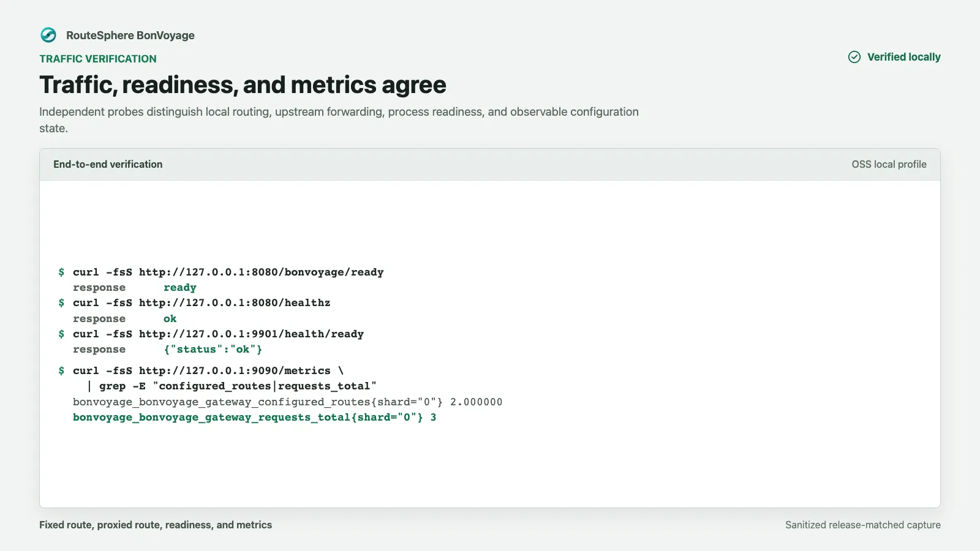Click the requests_total metric output line
Screen dimensions: 980x551
[x=255, y=418]
